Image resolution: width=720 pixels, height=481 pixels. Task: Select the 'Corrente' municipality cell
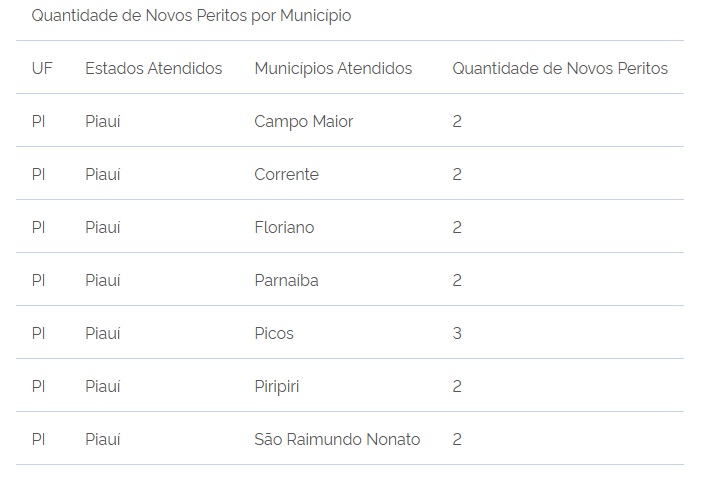coord(287,174)
